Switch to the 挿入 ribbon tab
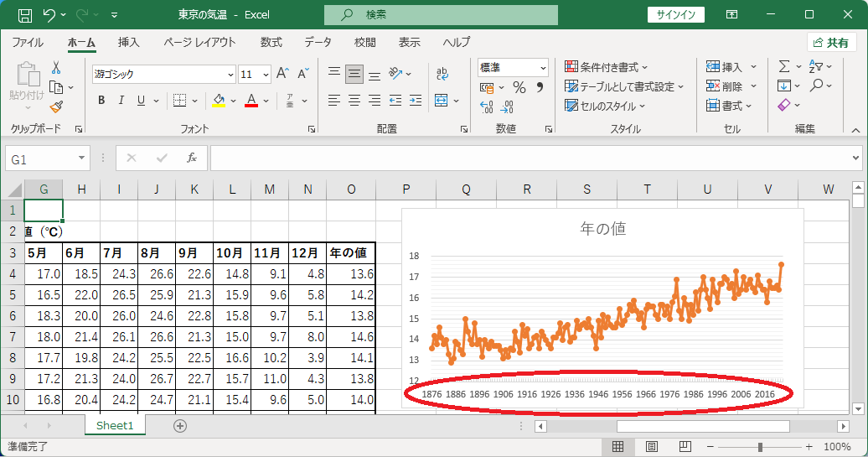The height and width of the screenshot is (457, 868). click(128, 43)
